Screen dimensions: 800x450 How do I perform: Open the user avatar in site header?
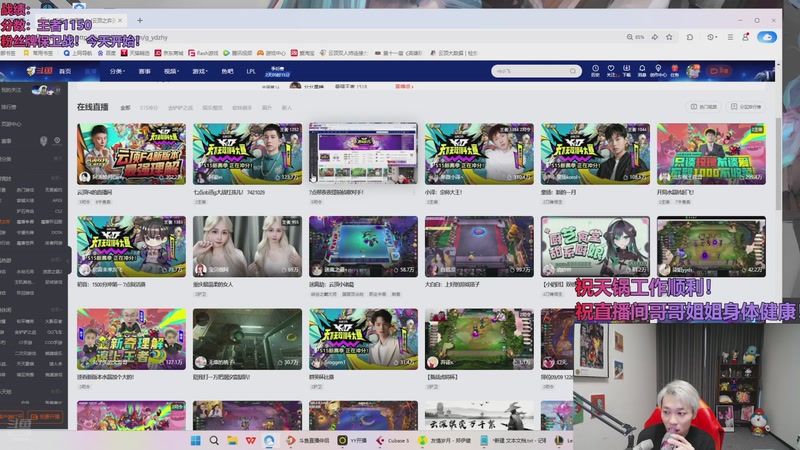693,71
